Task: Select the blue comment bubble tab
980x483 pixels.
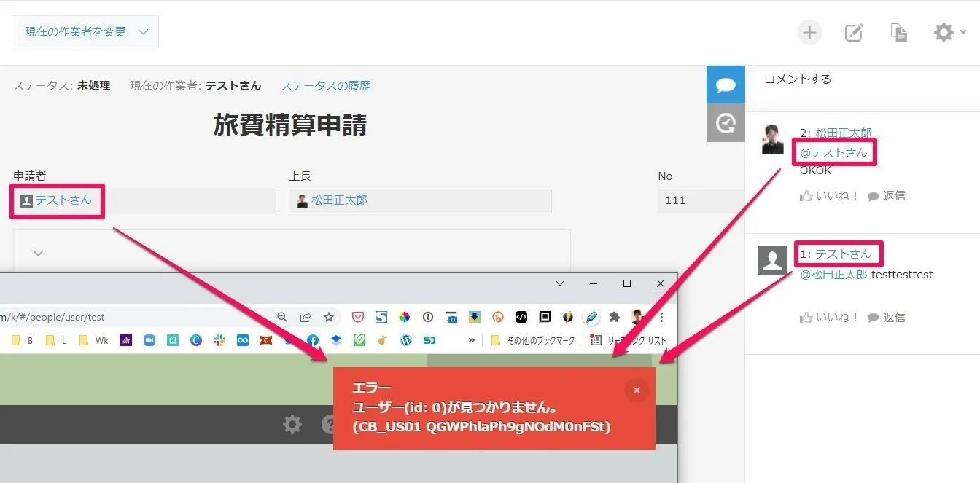Action: tap(726, 85)
